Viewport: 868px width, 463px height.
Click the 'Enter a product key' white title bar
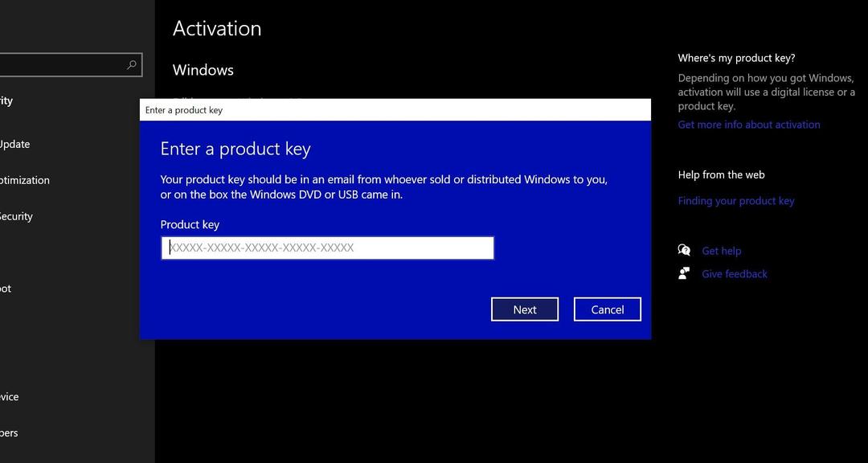(x=394, y=110)
